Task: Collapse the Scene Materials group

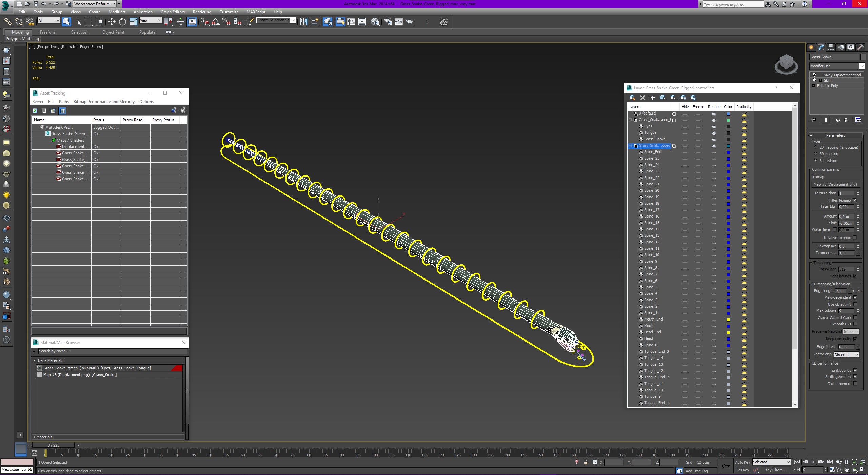Action: click(34, 360)
